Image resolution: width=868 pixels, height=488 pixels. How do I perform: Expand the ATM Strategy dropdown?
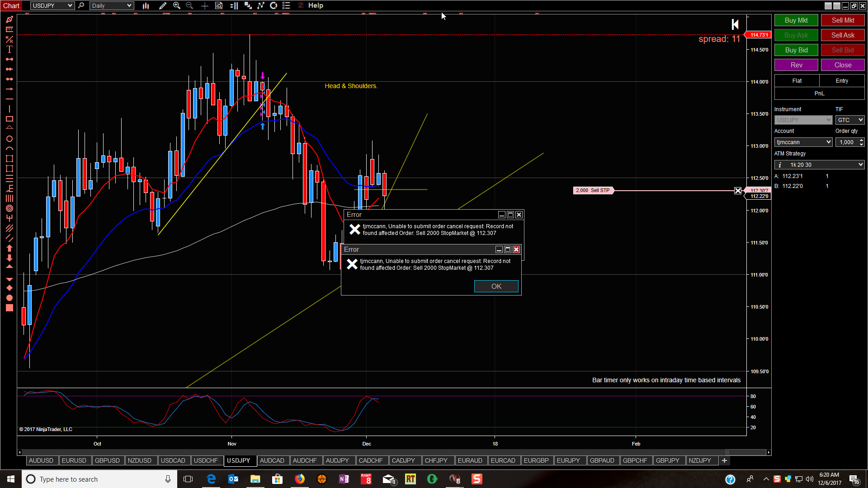pyautogui.click(x=819, y=165)
